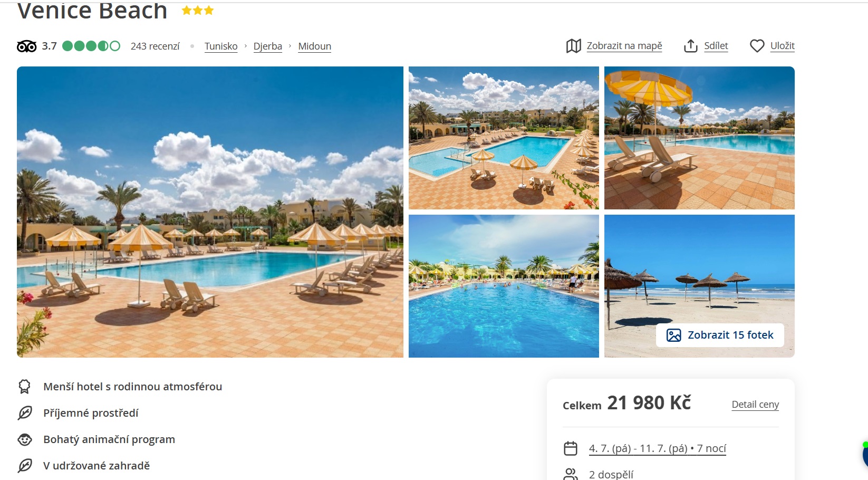This screenshot has width=868, height=480.
Task: Open the sunbed and umbrella close-up thumbnail
Action: point(699,138)
